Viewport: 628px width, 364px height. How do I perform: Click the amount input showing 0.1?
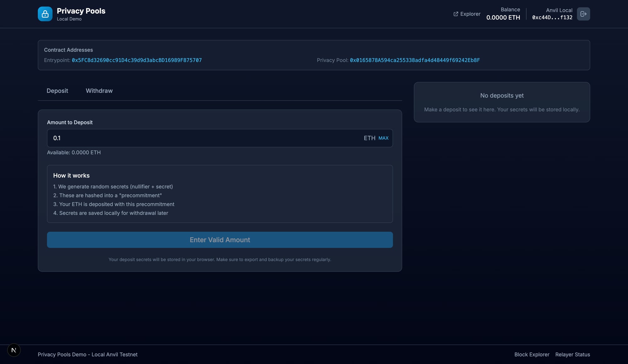pos(157,138)
